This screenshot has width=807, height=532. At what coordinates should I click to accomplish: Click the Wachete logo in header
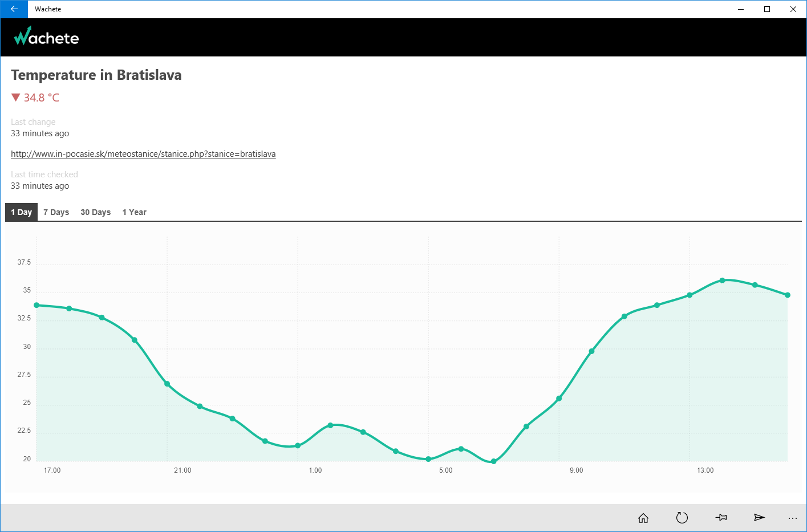pos(46,37)
